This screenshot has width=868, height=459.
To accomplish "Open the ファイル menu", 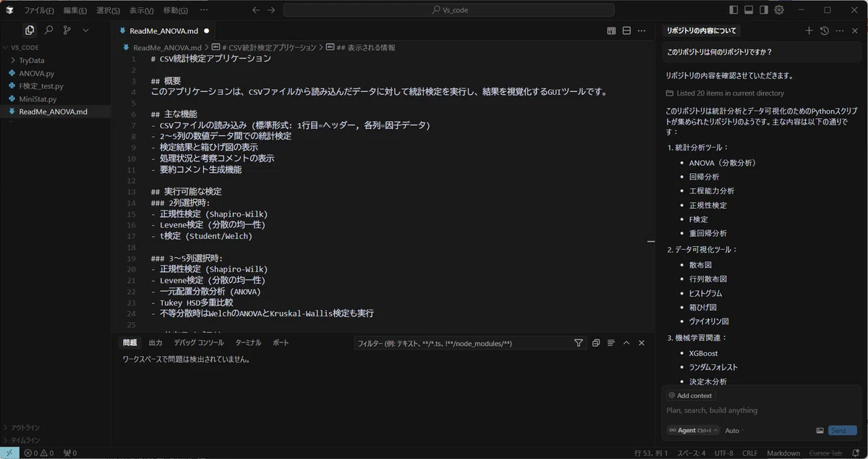I will (x=39, y=10).
